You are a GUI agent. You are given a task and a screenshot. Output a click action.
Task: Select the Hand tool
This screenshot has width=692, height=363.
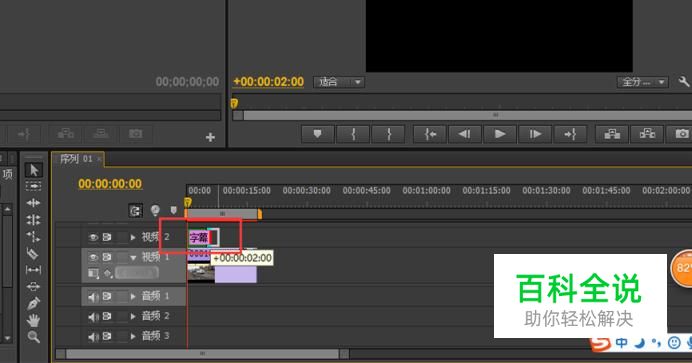(x=34, y=320)
